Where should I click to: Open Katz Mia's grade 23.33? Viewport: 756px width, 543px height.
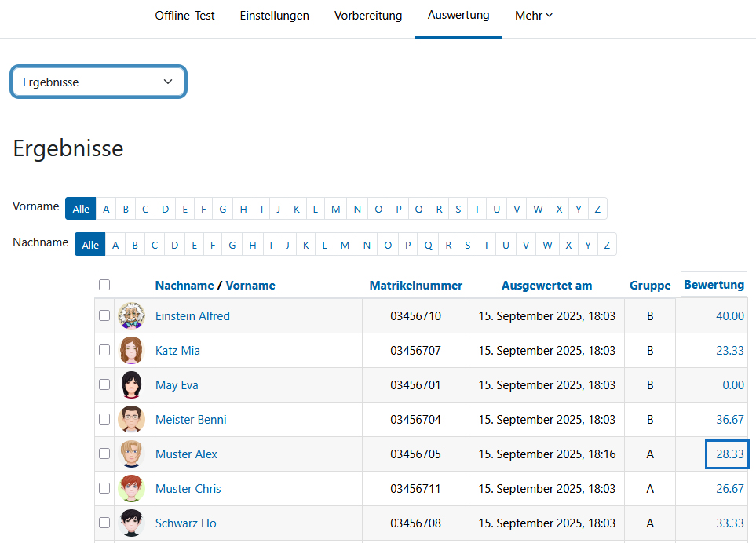730,350
